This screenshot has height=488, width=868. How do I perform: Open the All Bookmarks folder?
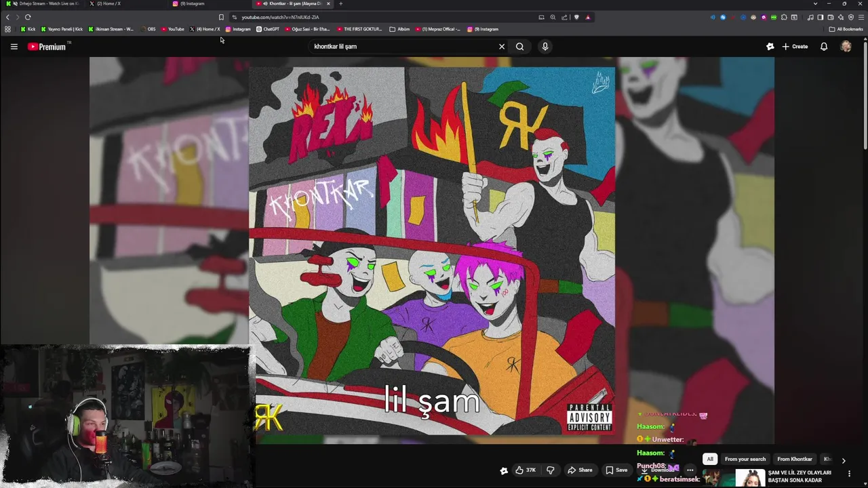(846, 29)
